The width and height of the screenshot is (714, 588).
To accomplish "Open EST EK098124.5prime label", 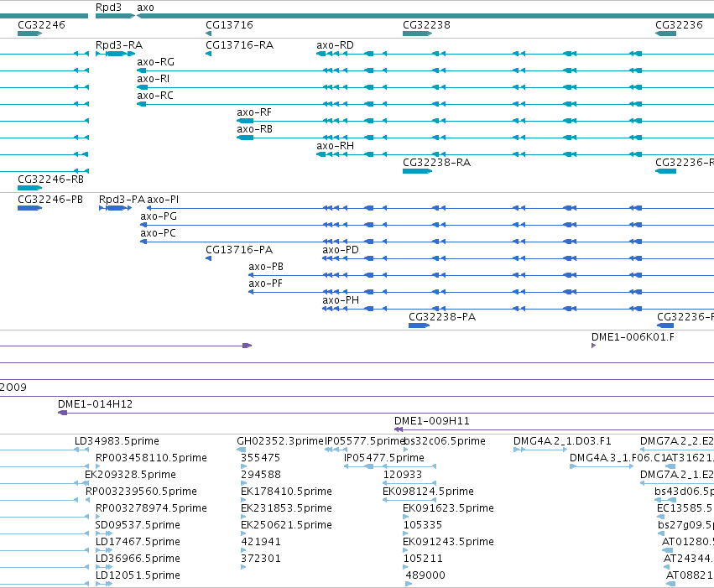I will [x=428, y=492].
